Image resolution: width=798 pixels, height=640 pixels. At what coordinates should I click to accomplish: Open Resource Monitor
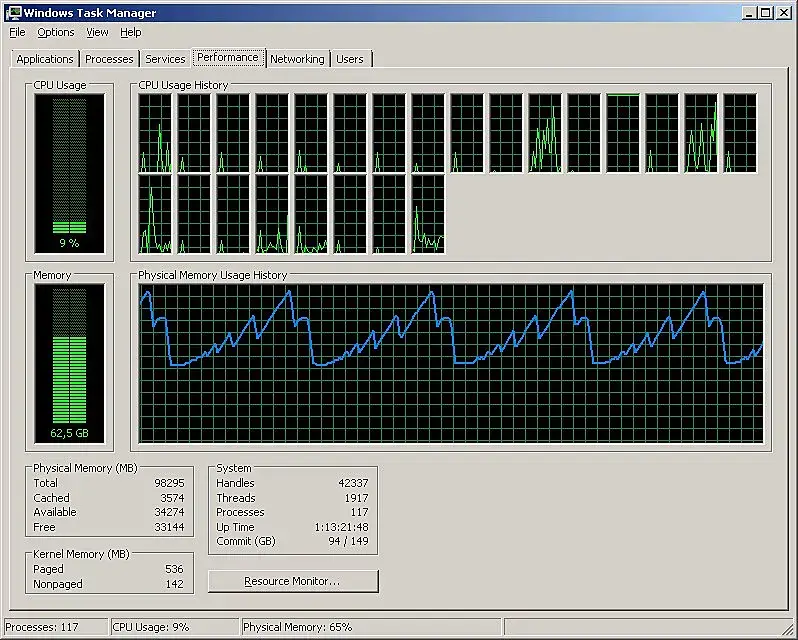tap(293, 581)
